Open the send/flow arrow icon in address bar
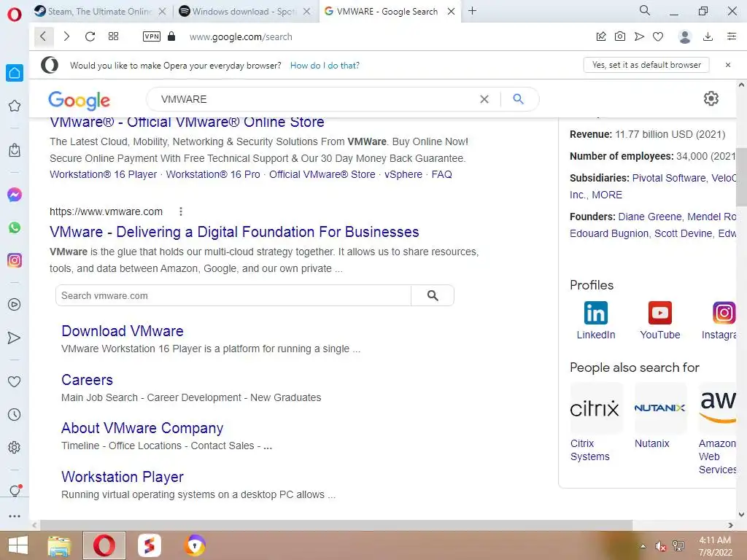Screen dimensions: 747x560 point(639,36)
